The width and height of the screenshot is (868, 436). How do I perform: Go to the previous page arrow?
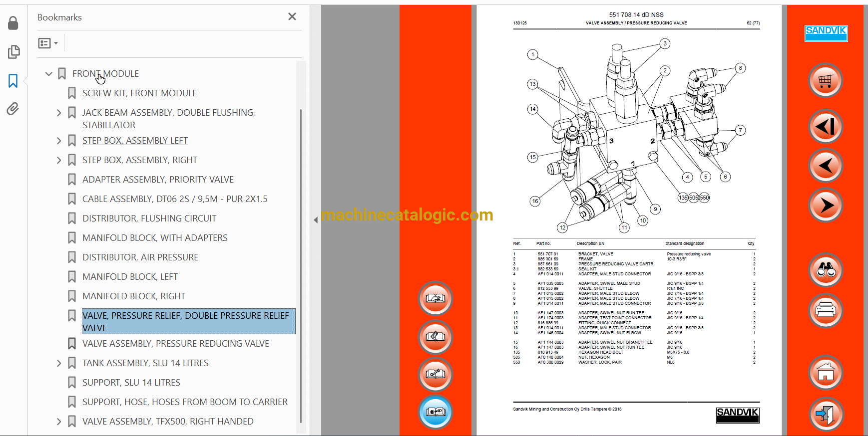826,166
